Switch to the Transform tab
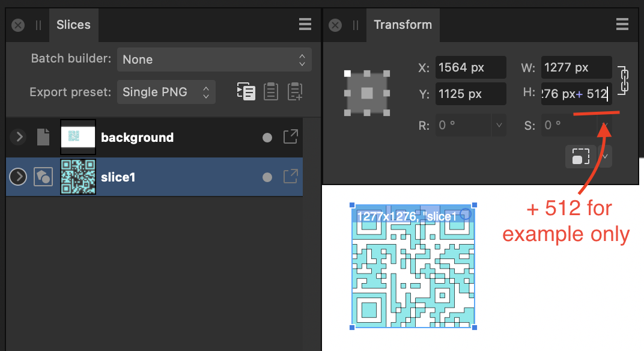This screenshot has width=644, height=351. [x=402, y=25]
